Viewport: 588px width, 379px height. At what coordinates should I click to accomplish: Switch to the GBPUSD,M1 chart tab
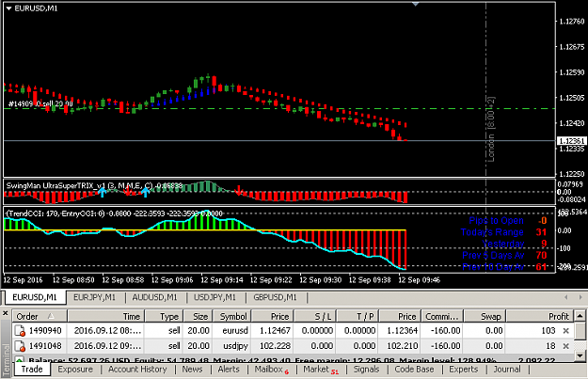[275, 297]
